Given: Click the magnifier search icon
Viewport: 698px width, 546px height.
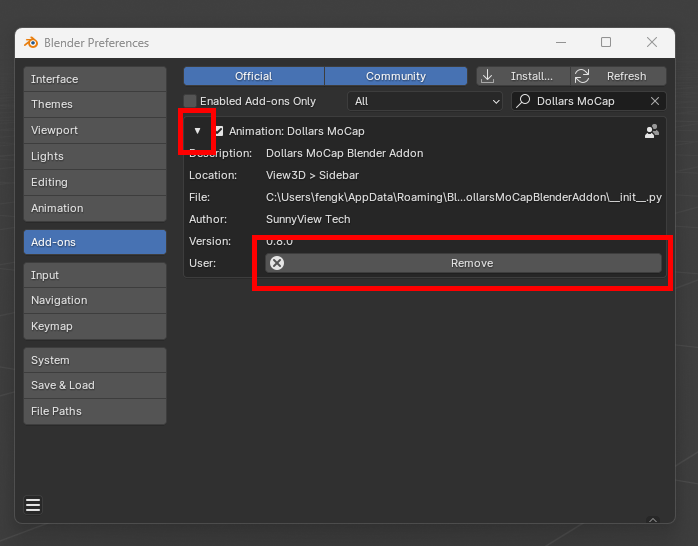Looking at the screenshot, I should [523, 101].
